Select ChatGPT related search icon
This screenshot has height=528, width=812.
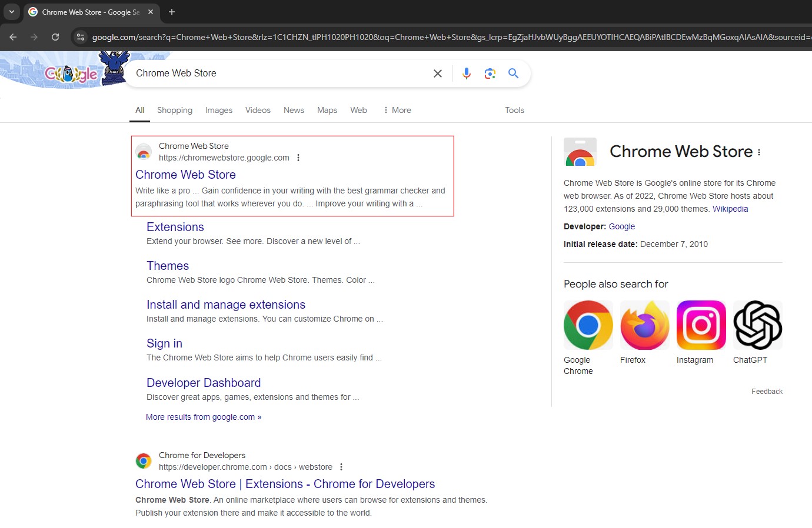click(x=758, y=325)
